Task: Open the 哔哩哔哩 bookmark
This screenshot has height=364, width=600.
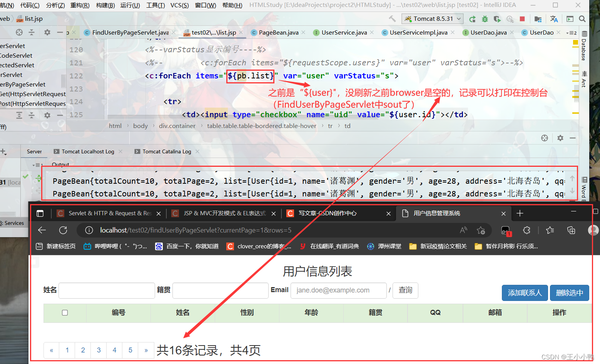Action: click(115, 246)
